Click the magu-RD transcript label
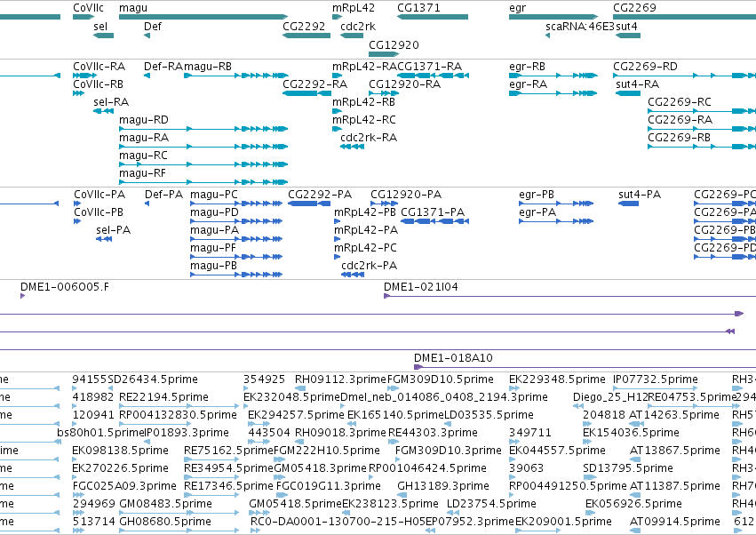Image resolution: width=756 pixels, height=535 pixels. 144,120
